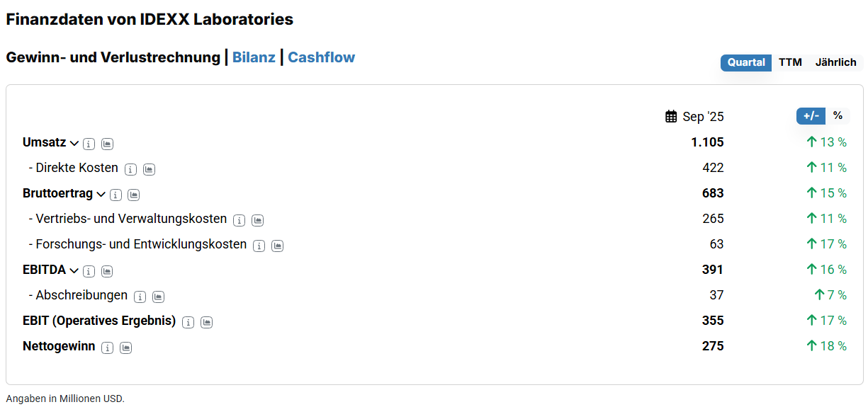Image resolution: width=868 pixels, height=407 pixels.
Task: Click the calendar icon by Sep '25
Action: (x=671, y=117)
